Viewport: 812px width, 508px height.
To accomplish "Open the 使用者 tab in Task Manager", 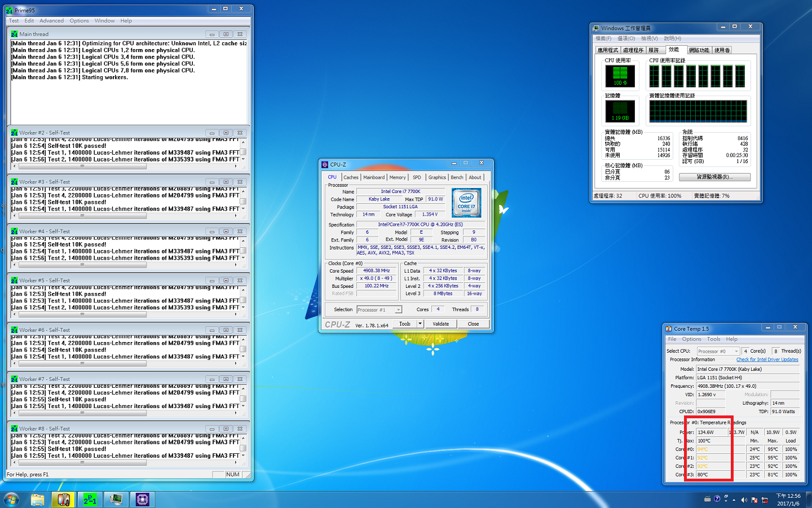I will [722, 50].
